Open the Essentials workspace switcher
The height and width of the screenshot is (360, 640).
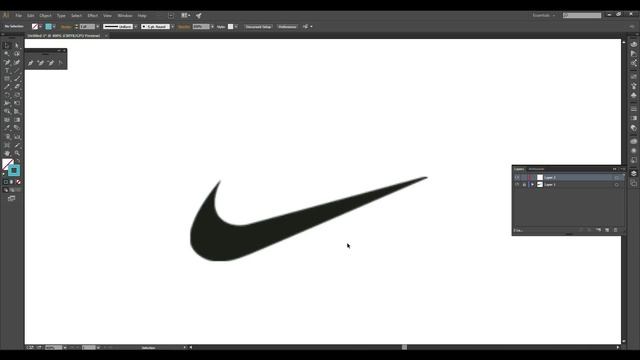544,16
